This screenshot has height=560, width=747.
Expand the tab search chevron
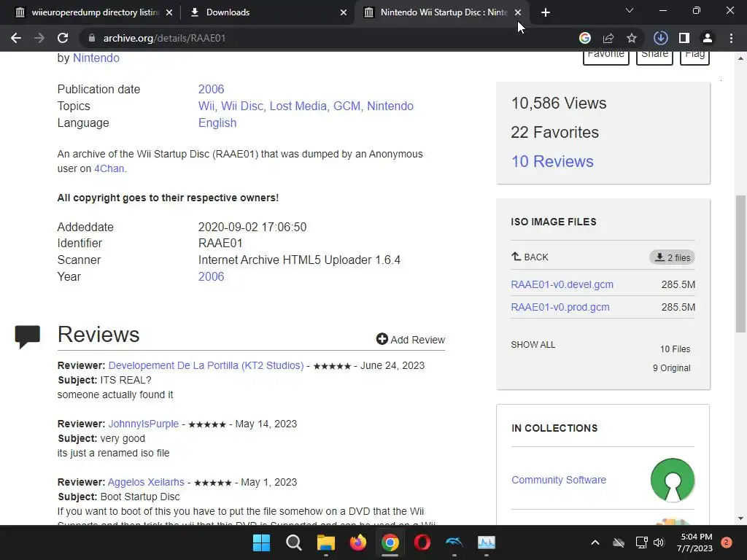click(630, 10)
